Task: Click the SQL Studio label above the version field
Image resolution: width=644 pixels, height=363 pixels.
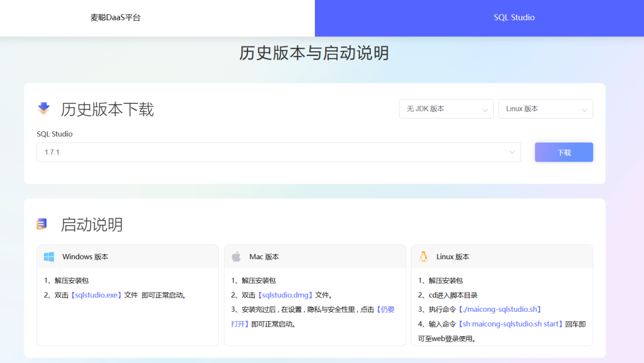Action: click(55, 134)
